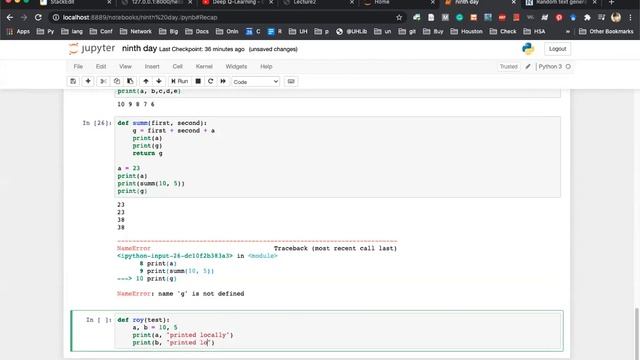Open the Docs bookmark folder
The height and width of the screenshot is (360, 640).
pos(197,31)
